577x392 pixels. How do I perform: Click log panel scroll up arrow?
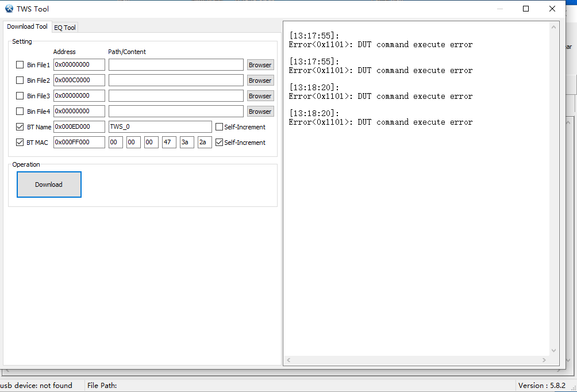tap(554, 27)
